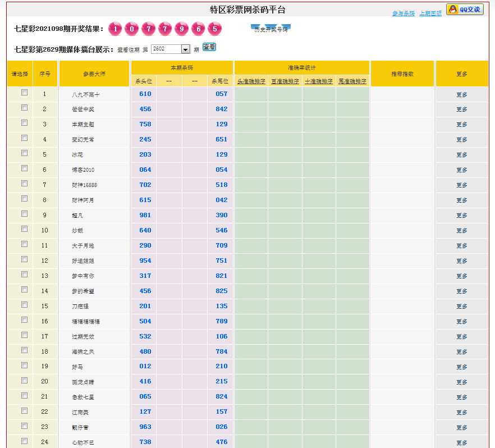This screenshot has width=495, height=448.
Task: Sort by 尾准确排序 column header
Action: [352, 81]
